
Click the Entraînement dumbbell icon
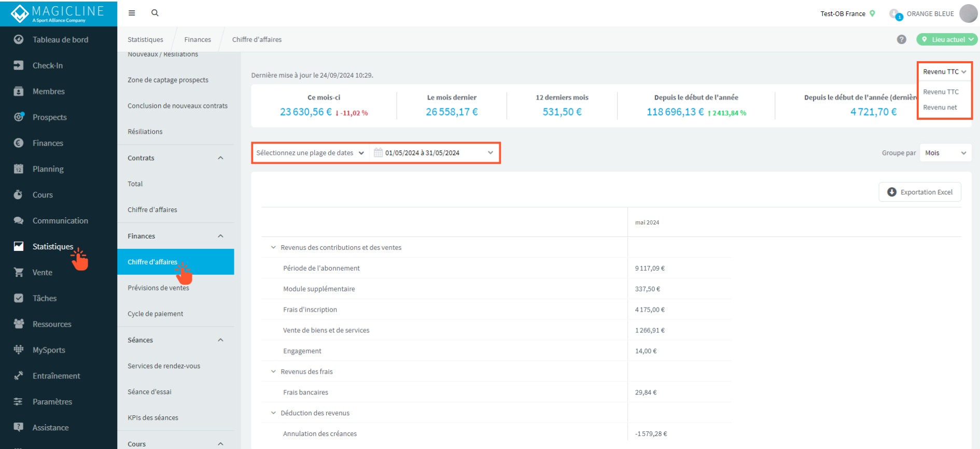click(x=19, y=375)
